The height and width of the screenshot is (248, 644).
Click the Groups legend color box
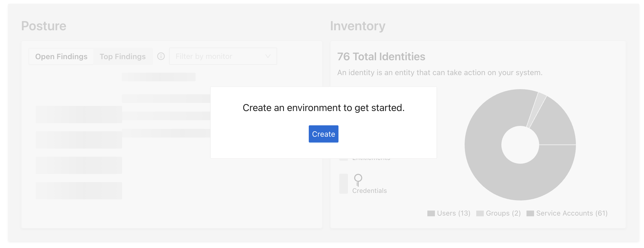(x=480, y=213)
